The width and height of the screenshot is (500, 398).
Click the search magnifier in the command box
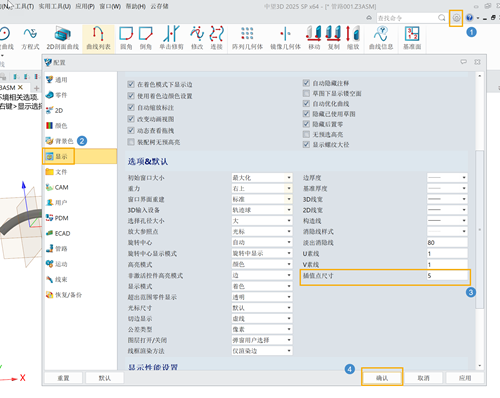[441, 18]
